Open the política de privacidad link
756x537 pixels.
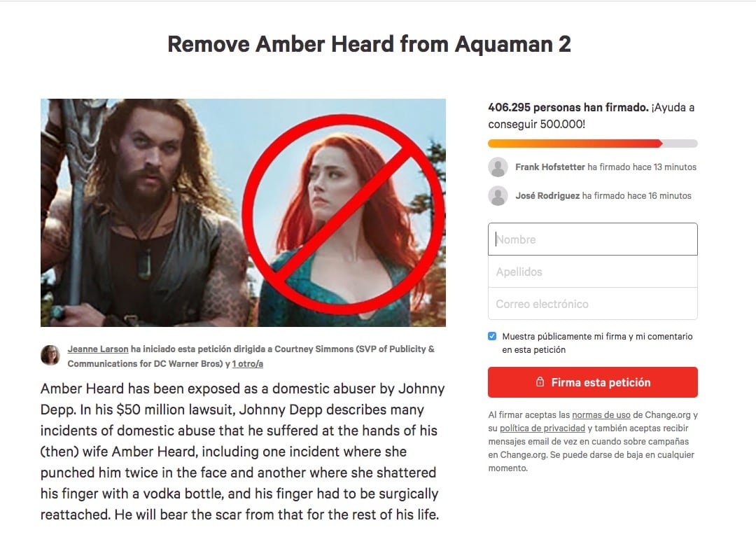[542, 428]
